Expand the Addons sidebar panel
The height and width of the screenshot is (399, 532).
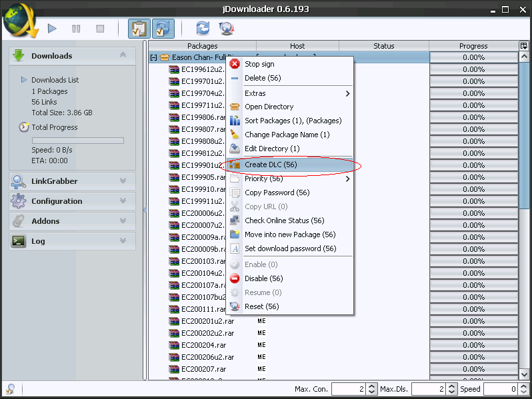point(123,220)
